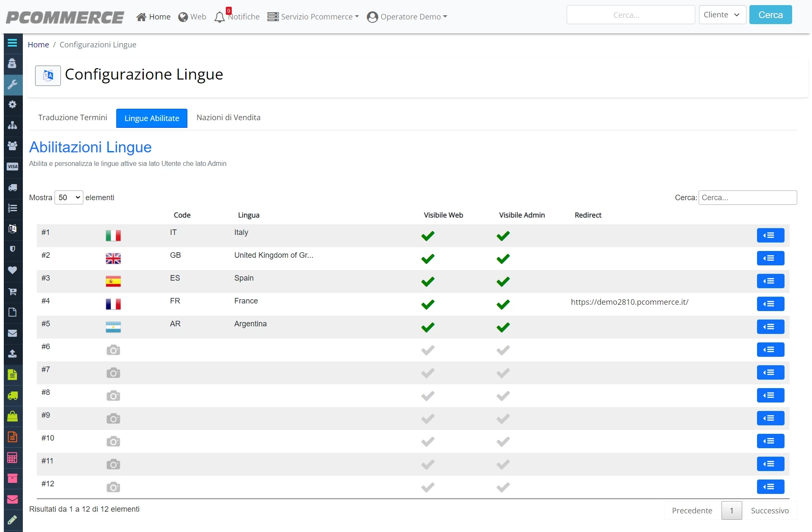Open the VISA payments sidebar icon
Screen dimensions: 812x532
click(12, 166)
